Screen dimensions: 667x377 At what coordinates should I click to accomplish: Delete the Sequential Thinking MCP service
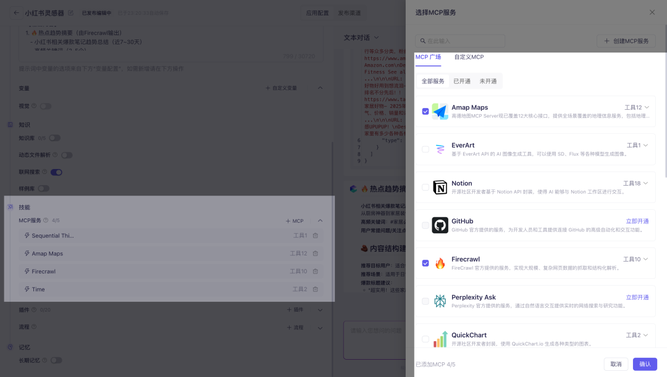(315, 235)
